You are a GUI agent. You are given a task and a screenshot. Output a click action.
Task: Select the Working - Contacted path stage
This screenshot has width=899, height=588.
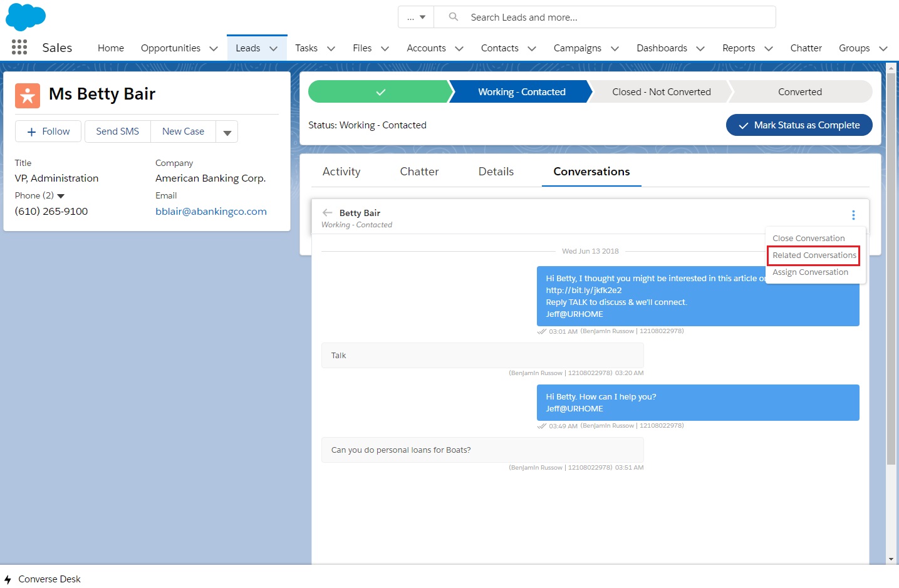point(521,91)
